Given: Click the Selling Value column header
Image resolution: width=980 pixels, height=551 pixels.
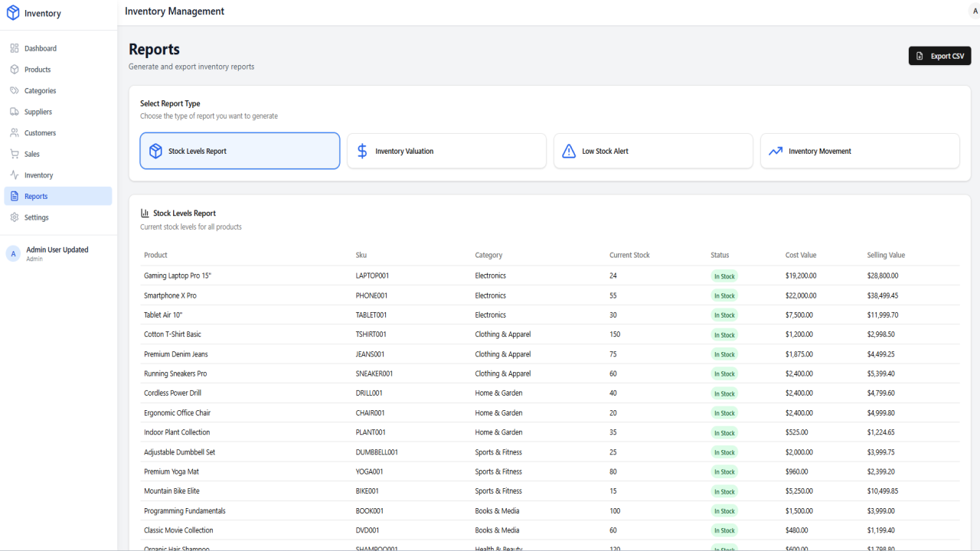Looking at the screenshot, I should (x=886, y=256).
